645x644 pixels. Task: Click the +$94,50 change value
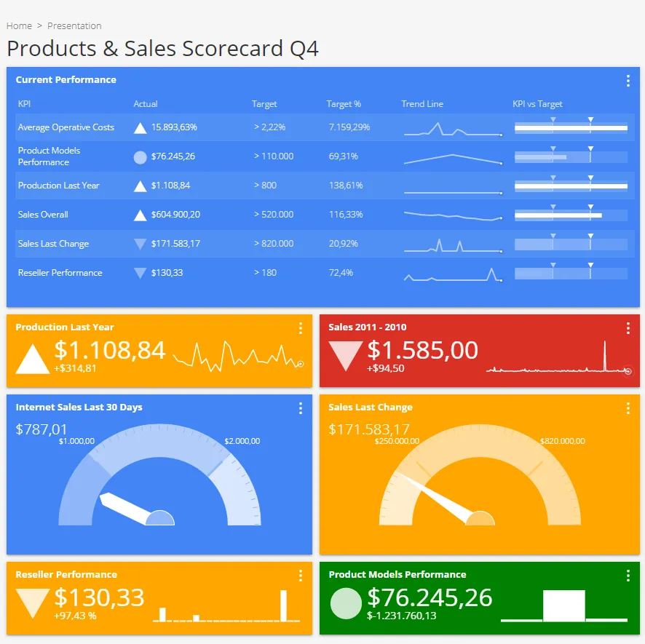pyautogui.click(x=385, y=368)
